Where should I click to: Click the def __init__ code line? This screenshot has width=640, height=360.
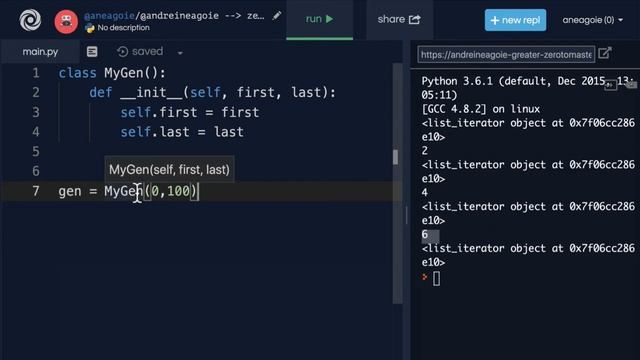[x=213, y=93]
